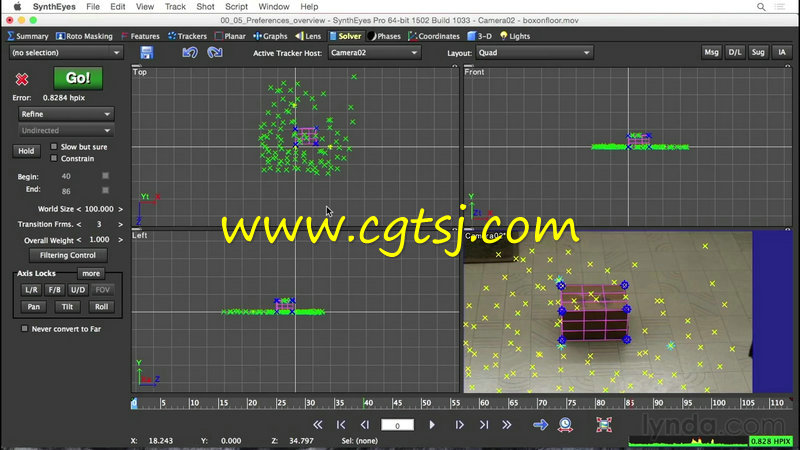The image size is (800, 450).
Task: Open Active Tracker Host Camera02 dropdown
Action: pyautogui.click(x=374, y=53)
